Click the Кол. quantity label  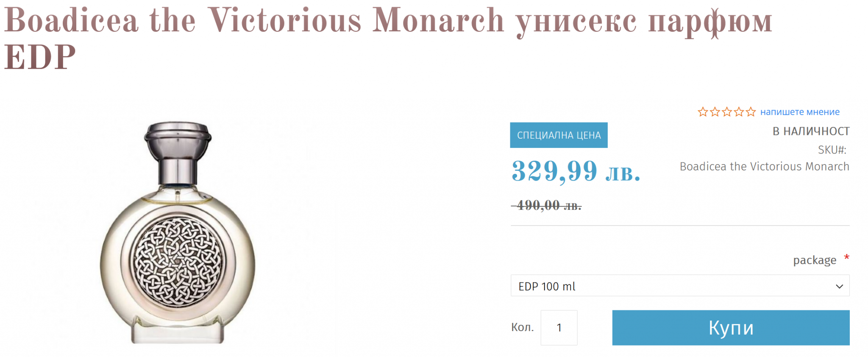(522, 327)
